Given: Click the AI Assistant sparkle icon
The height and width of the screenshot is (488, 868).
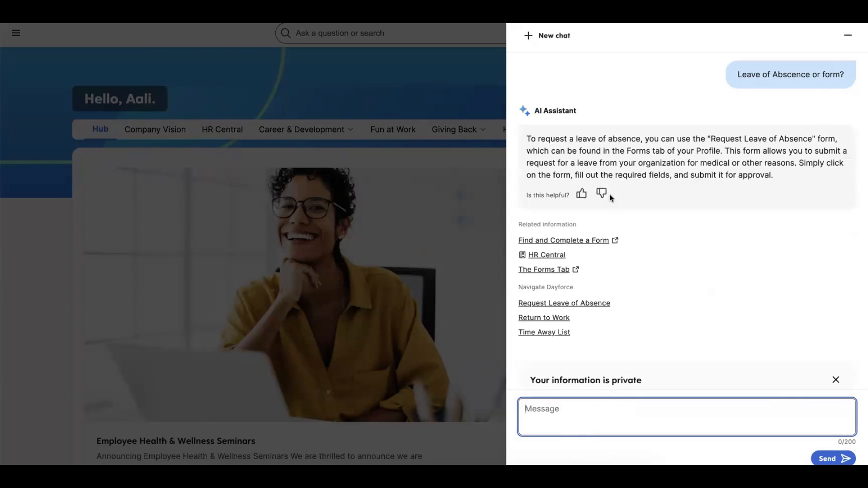Looking at the screenshot, I should click(x=524, y=110).
